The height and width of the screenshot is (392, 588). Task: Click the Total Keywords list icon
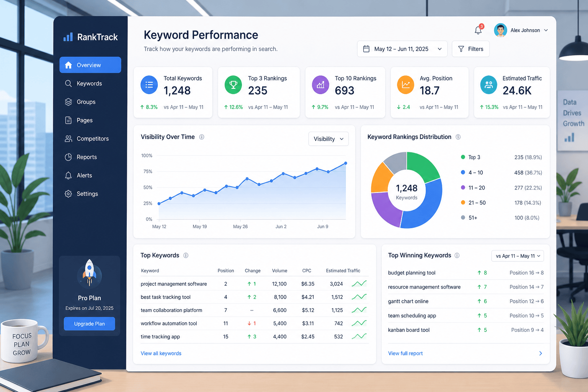tap(149, 85)
